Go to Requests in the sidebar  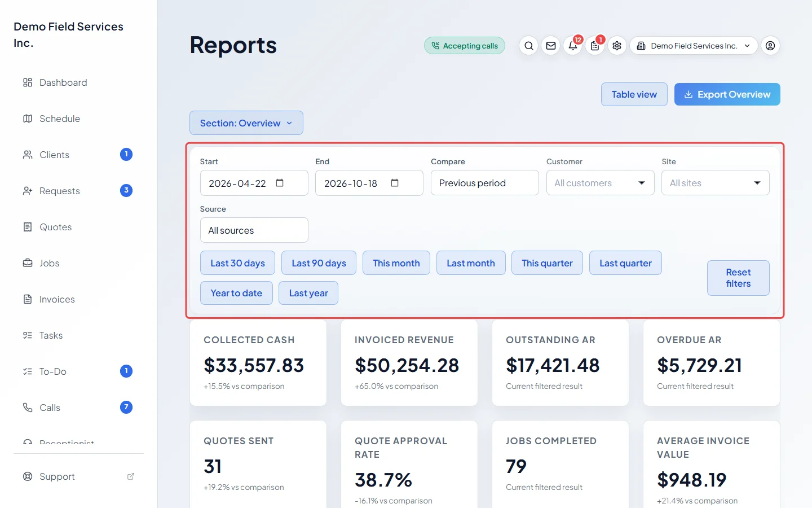point(78,191)
